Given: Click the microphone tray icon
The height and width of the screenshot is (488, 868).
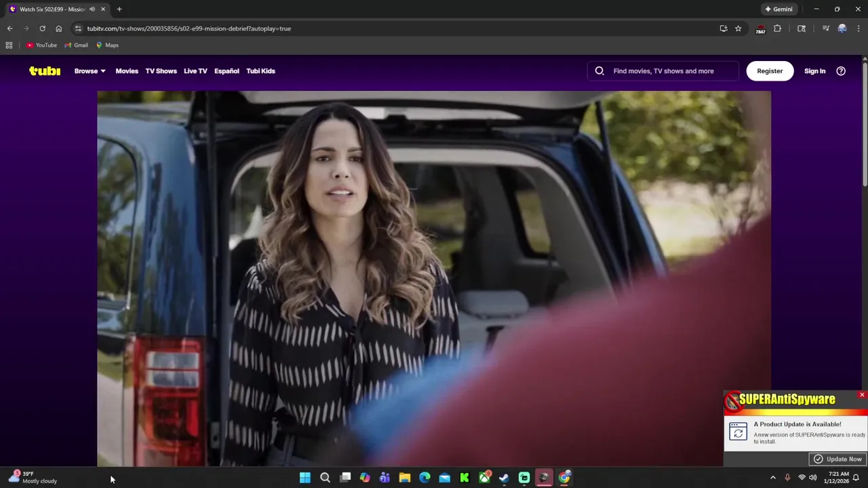Looking at the screenshot, I should (x=787, y=478).
